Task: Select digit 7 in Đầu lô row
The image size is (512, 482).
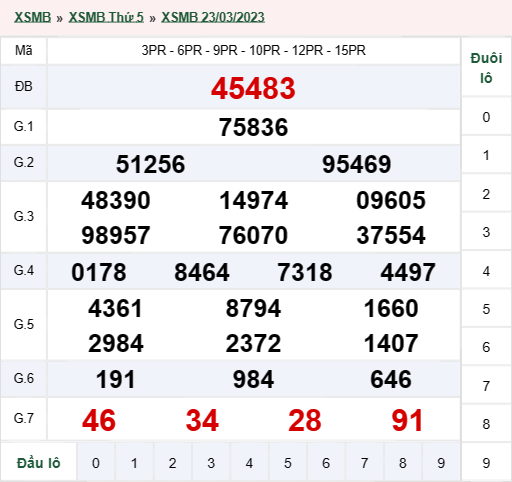Action: click(364, 463)
